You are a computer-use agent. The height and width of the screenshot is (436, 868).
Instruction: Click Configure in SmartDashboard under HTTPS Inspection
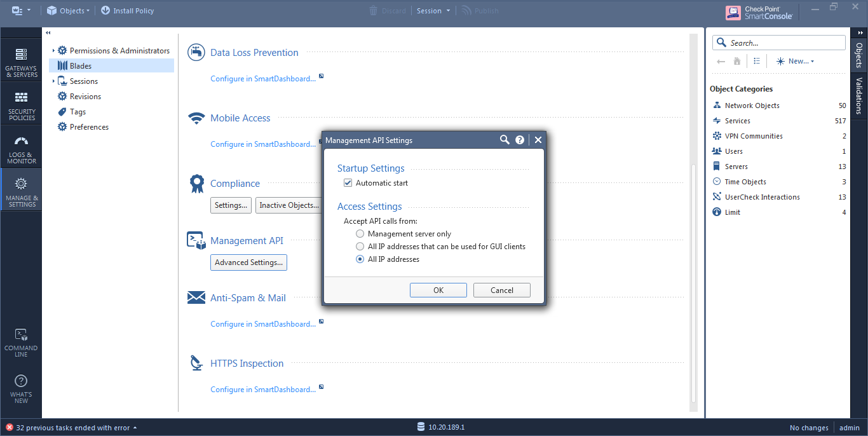coord(263,390)
